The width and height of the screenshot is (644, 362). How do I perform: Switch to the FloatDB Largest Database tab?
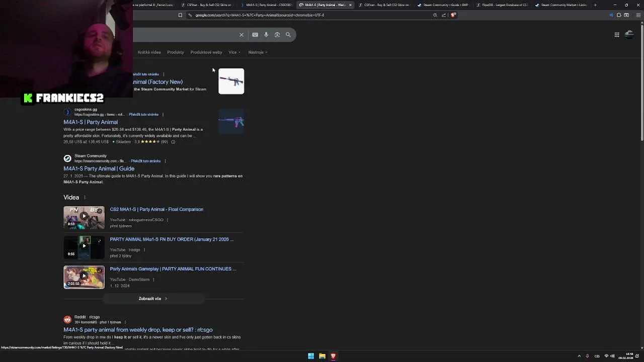click(x=502, y=5)
